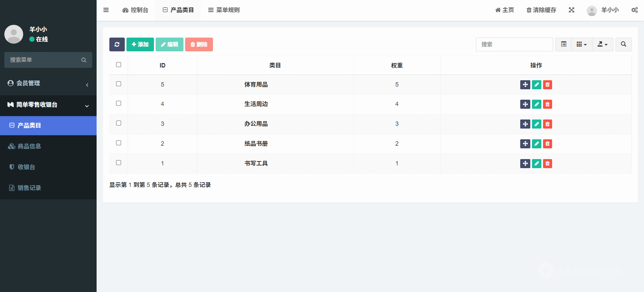The width and height of the screenshot is (644, 292).
Task: Go to 主页 link
Action: click(x=504, y=10)
